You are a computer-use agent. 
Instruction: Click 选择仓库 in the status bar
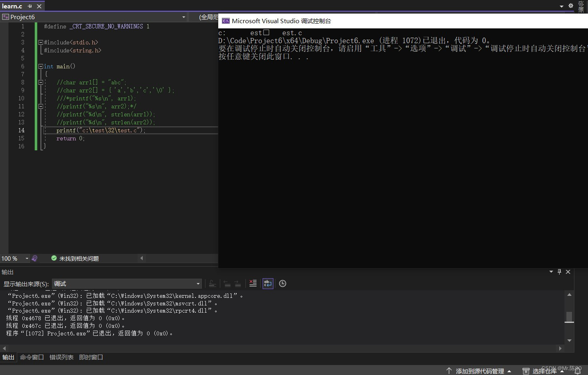point(545,371)
